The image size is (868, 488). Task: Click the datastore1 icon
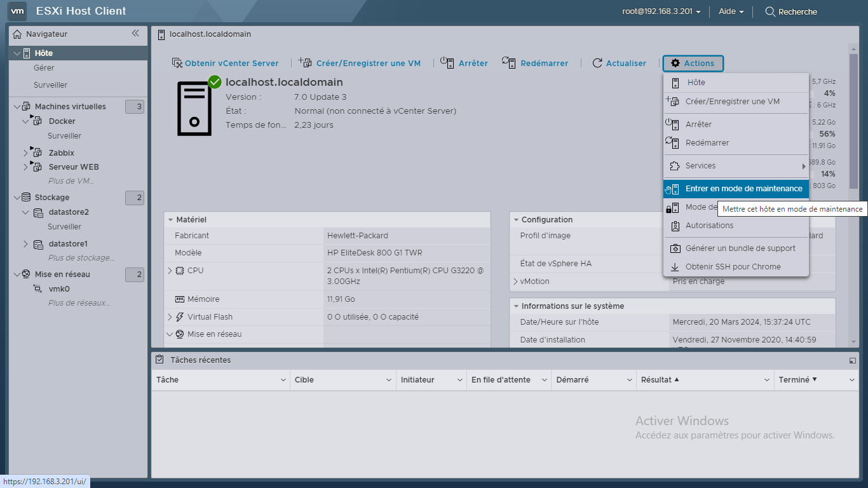coord(38,244)
